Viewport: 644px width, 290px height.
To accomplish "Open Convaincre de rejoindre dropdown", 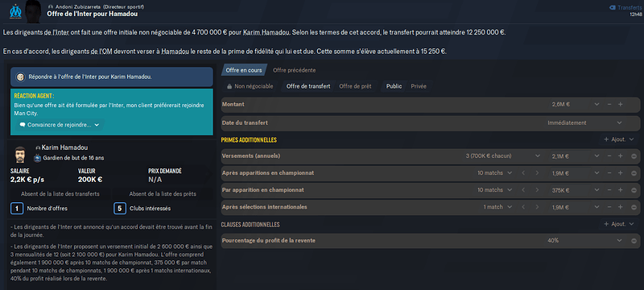I will coord(60,125).
